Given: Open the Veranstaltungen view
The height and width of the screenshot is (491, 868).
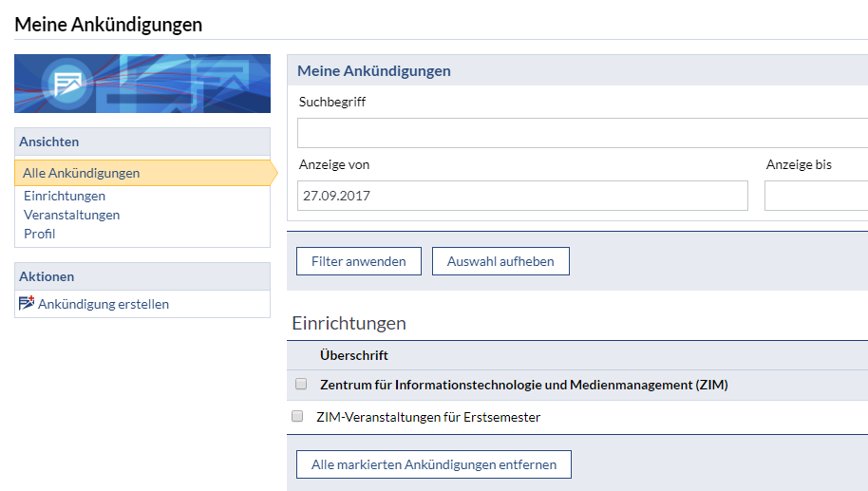Looking at the screenshot, I should (71, 215).
